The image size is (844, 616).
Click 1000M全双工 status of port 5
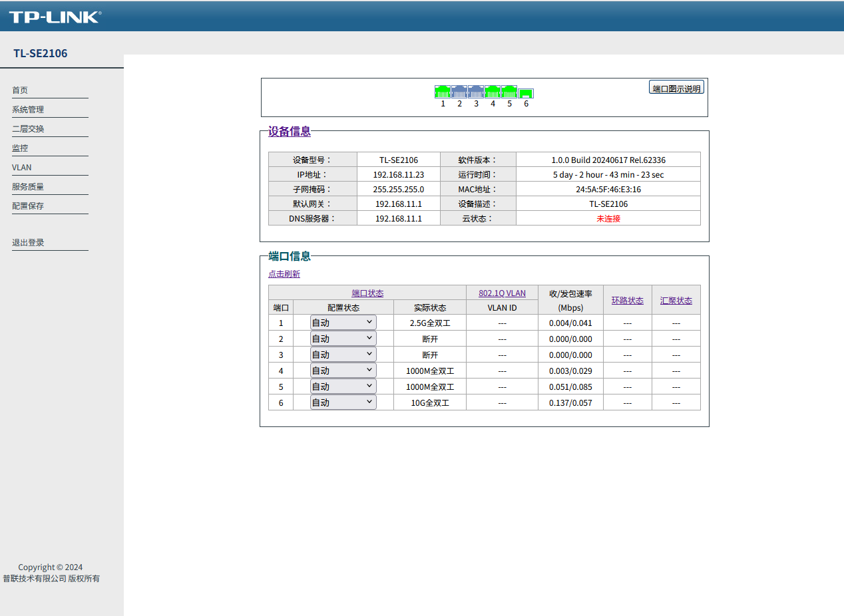tap(430, 386)
